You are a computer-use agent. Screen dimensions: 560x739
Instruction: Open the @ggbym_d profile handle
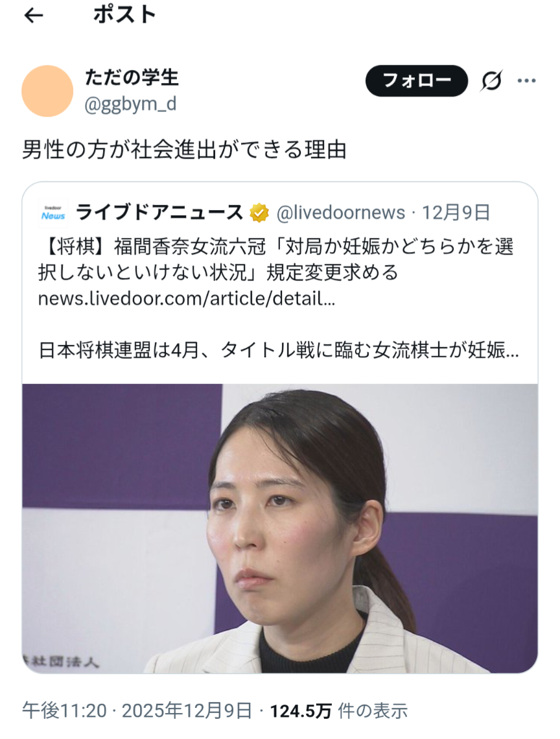130,104
